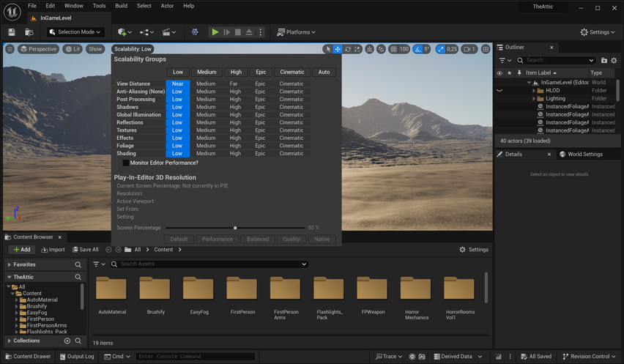Toggle surface snapping icon

point(382,49)
